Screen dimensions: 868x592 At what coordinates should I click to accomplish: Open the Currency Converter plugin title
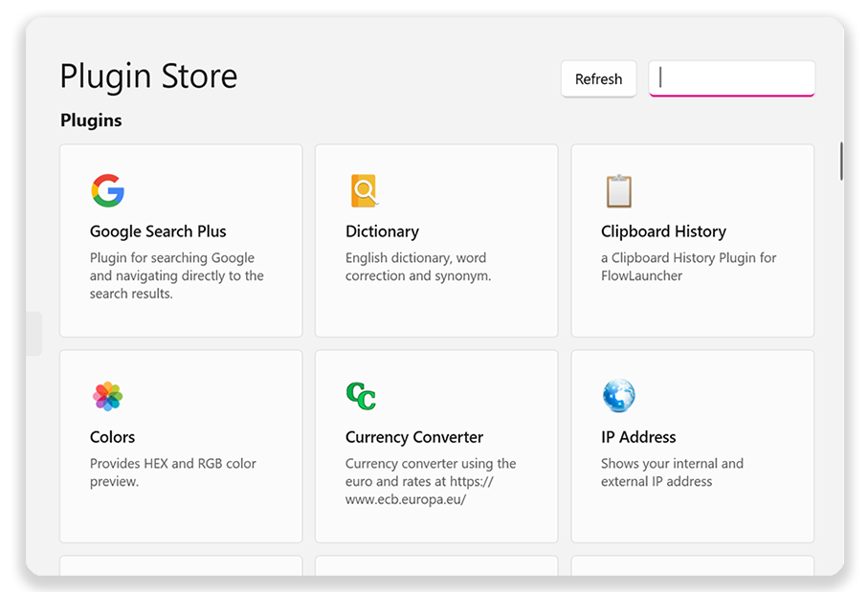coord(414,437)
